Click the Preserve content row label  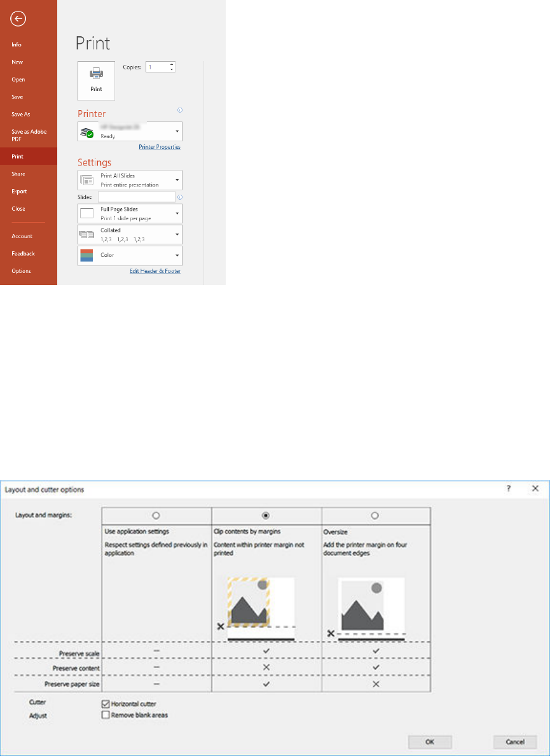click(76, 668)
